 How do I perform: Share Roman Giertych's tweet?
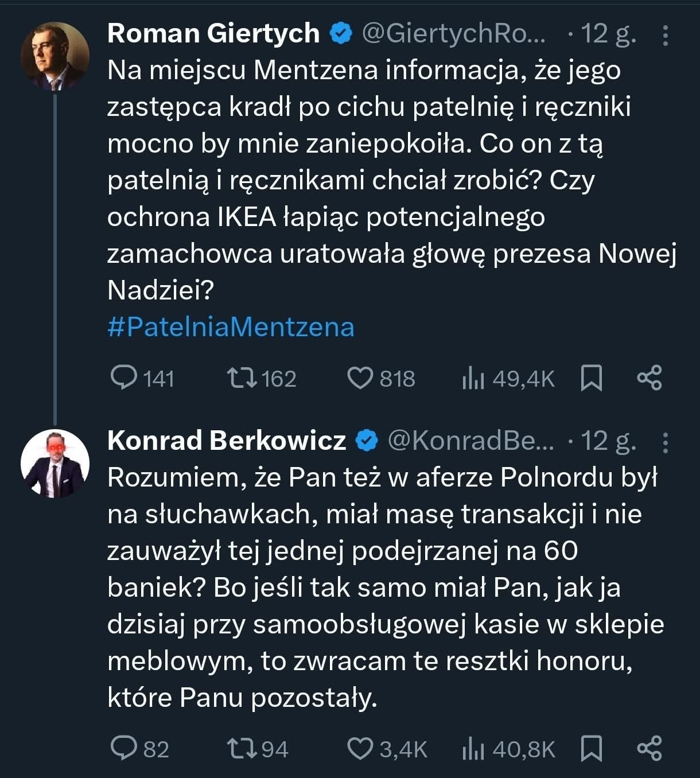click(x=650, y=378)
